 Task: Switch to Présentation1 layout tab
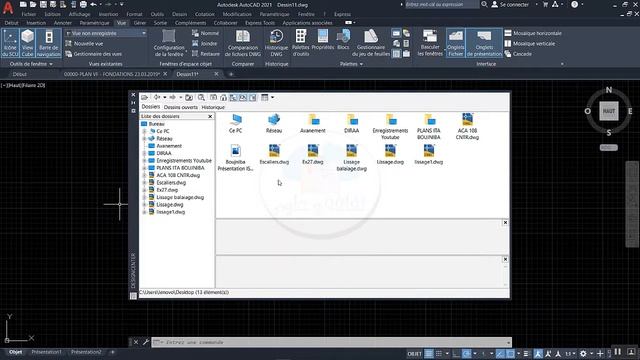(46, 352)
